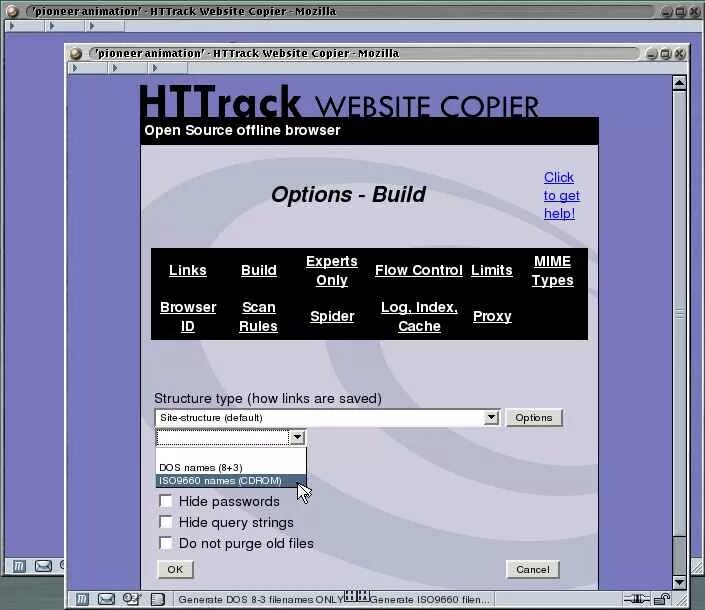The width and height of the screenshot is (705, 610).
Task: Choose DOS names (8+3) option
Action: 231,468
